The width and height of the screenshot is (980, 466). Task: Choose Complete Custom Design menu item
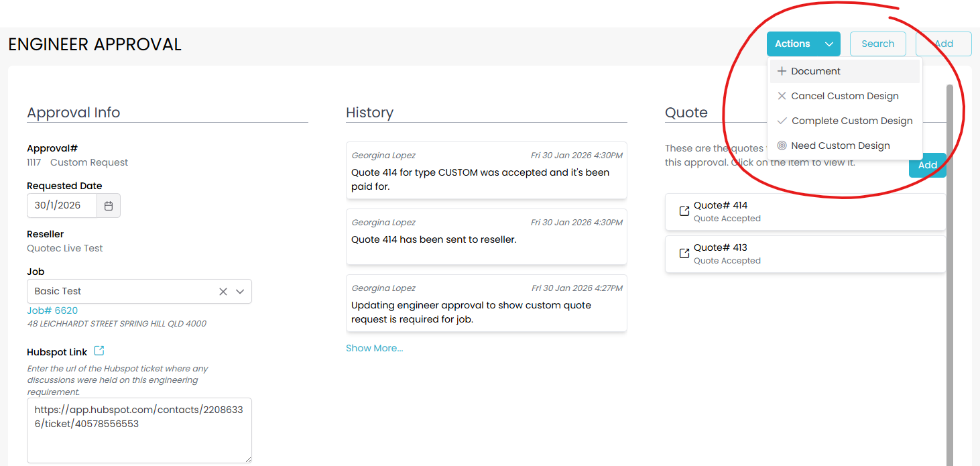click(x=852, y=121)
